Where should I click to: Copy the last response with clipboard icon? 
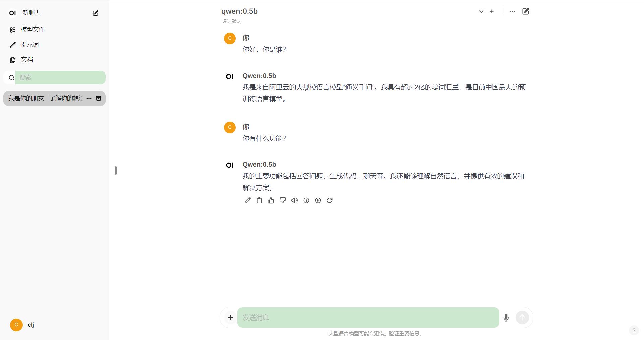click(259, 200)
